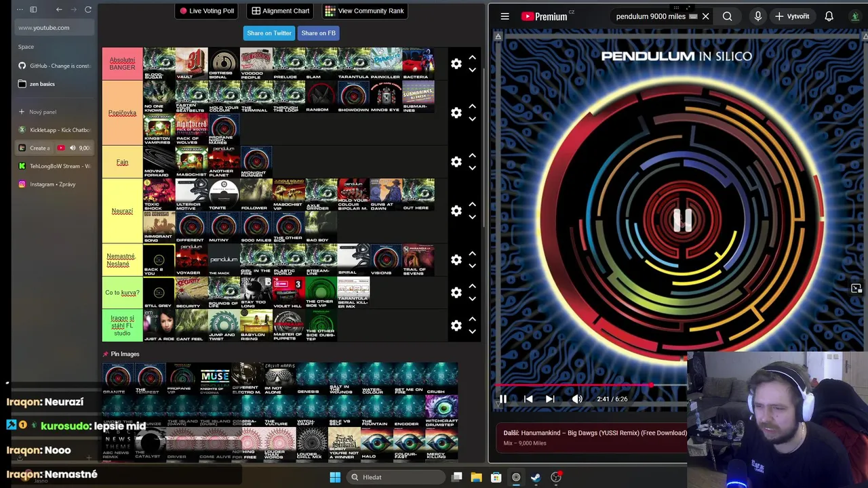Image resolution: width=868 pixels, height=488 pixels.
Task: Skip to previous video in player
Action: pos(528,399)
